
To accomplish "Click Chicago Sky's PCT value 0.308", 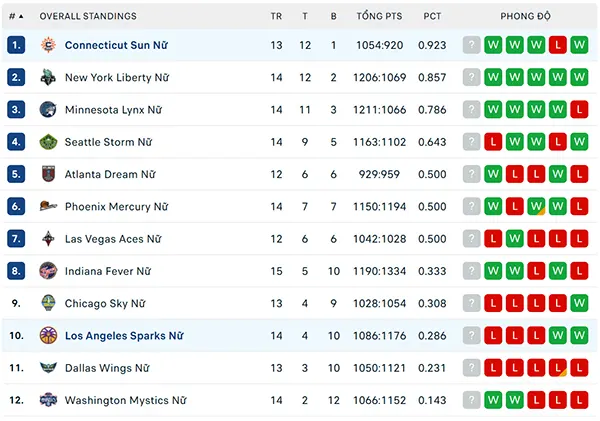I will (x=432, y=303).
